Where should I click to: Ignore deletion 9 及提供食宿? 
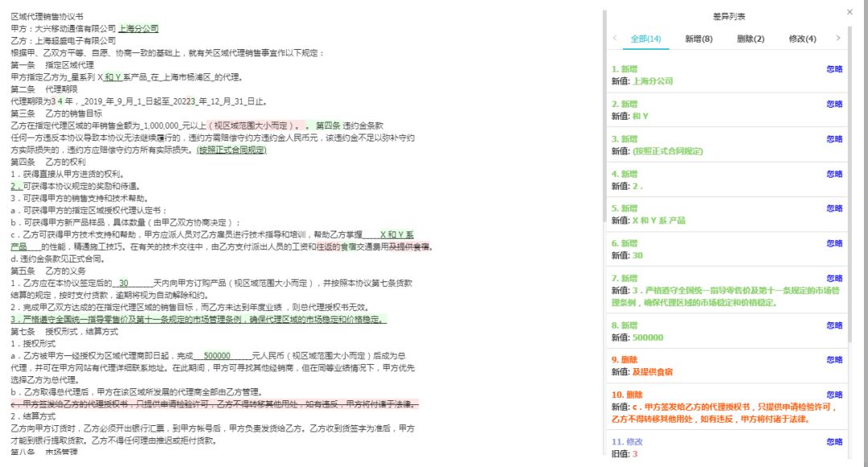point(834,359)
